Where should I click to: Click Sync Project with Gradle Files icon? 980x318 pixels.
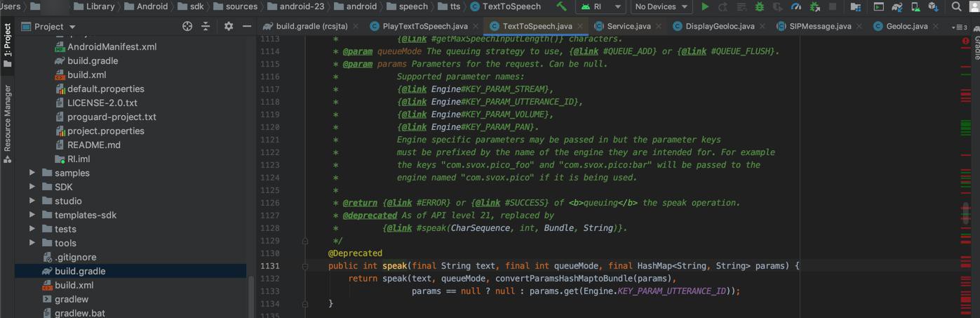897,6
